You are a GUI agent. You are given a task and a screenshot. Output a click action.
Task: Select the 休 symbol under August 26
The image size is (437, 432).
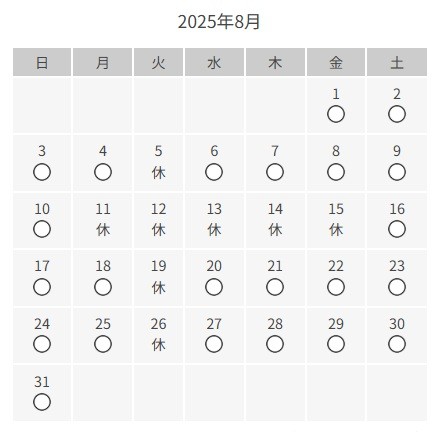159,345
